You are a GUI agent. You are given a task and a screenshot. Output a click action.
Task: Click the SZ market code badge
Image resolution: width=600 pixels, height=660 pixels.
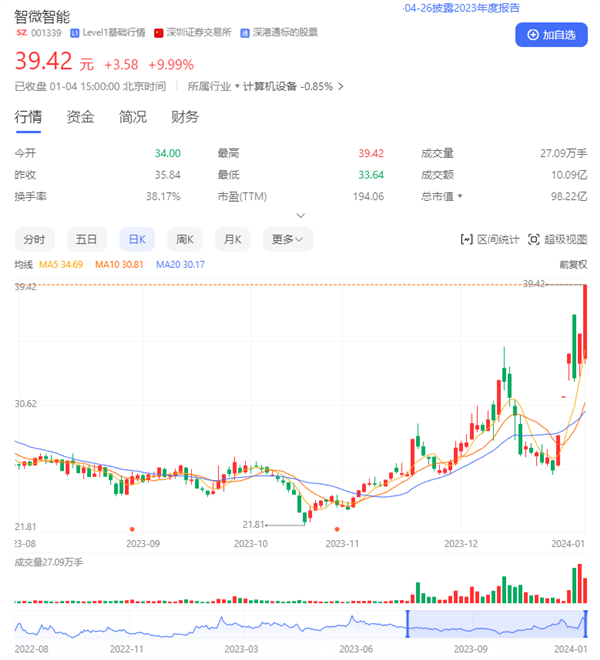20,32
